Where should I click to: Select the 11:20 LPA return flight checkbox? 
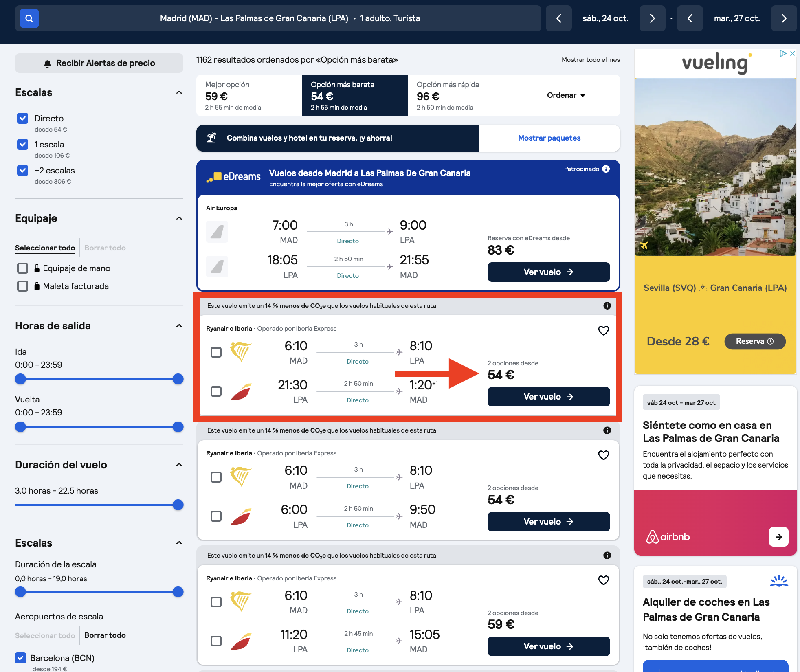[216, 641]
